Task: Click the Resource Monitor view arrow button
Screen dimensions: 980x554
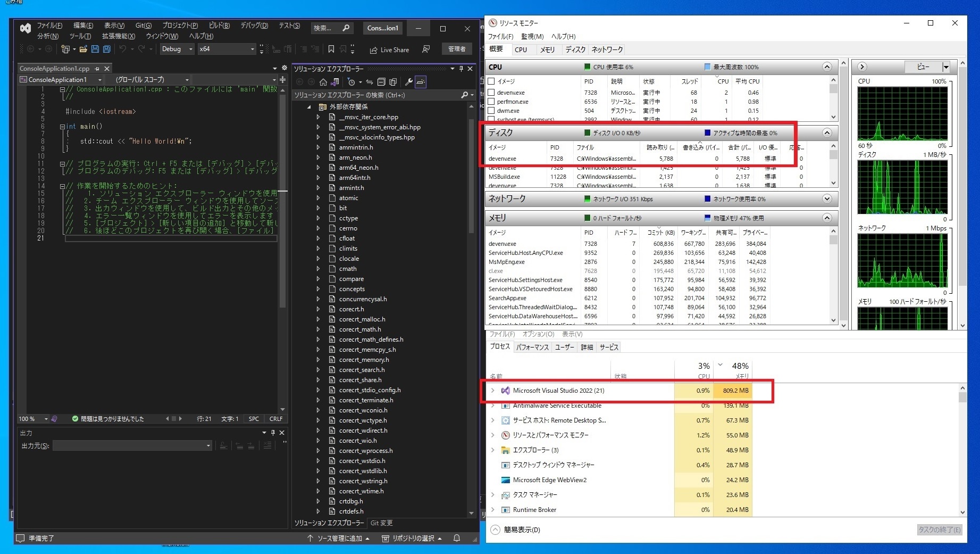Action: (862, 67)
